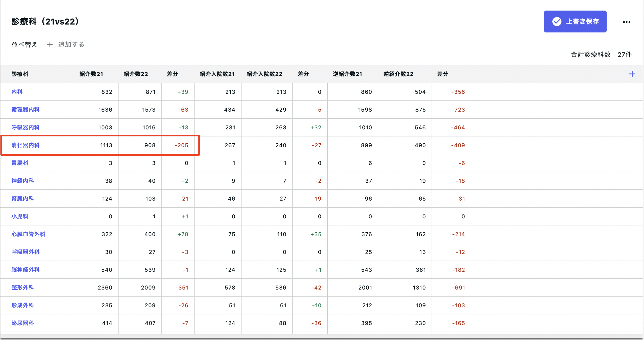Viewport: 644px width, 340px height.
Task: Click the 上書き保存 save button
Action: tap(575, 21)
